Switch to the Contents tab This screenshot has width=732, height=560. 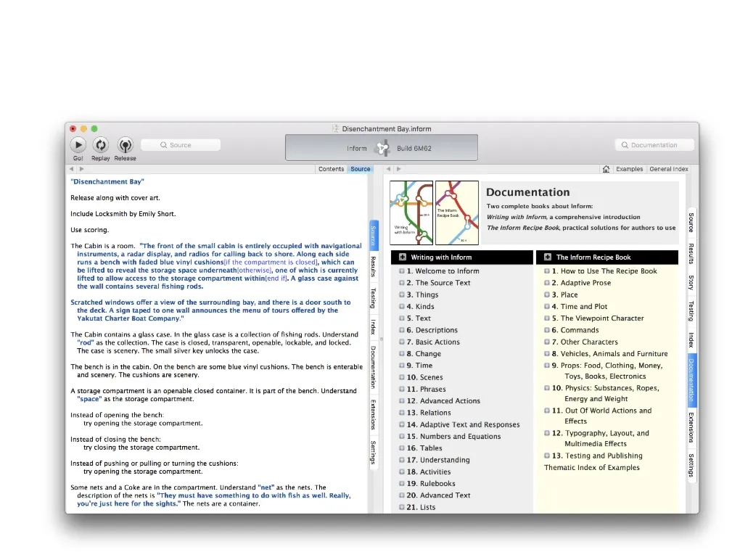331,169
